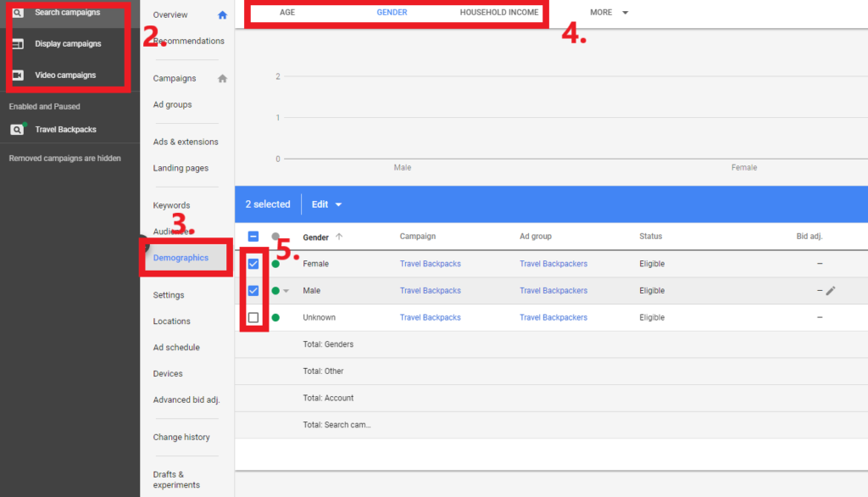Viewport: 868px width, 497px height.
Task: Click the Travel Backpacks campaign search icon
Action: [17, 129]
